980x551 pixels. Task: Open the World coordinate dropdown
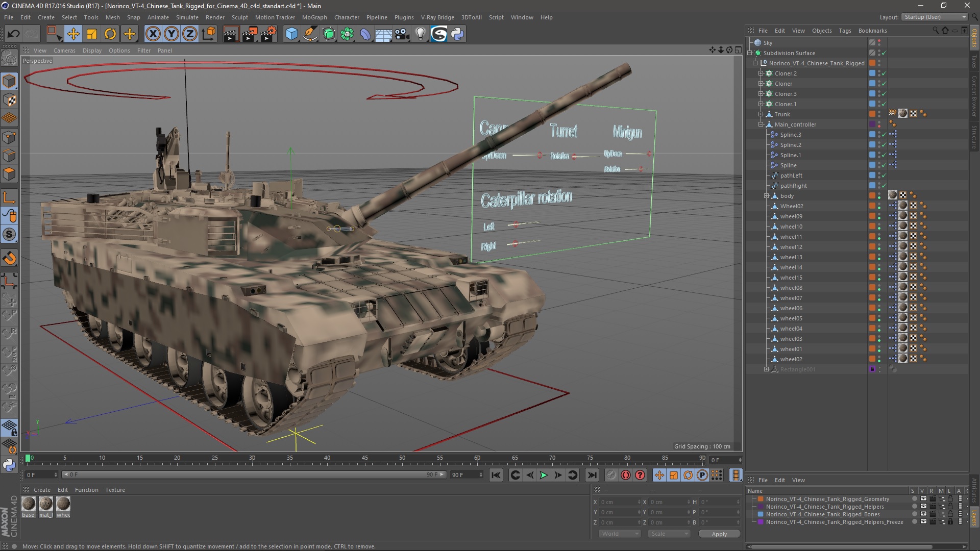tap(620, 534)
